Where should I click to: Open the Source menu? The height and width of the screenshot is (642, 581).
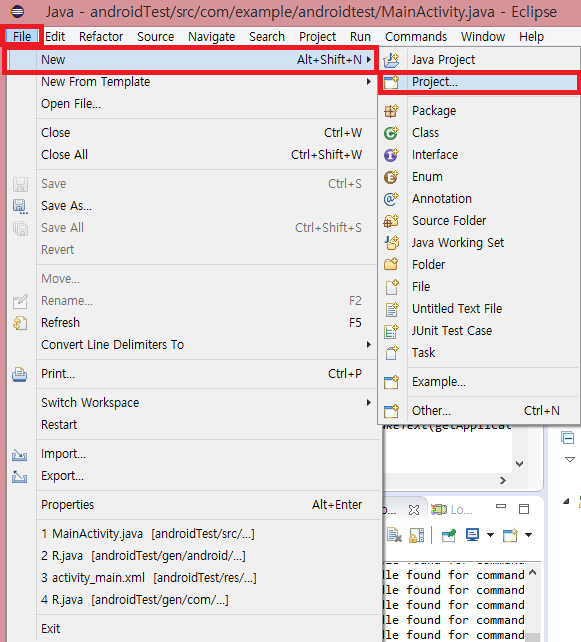click(156, 37)
